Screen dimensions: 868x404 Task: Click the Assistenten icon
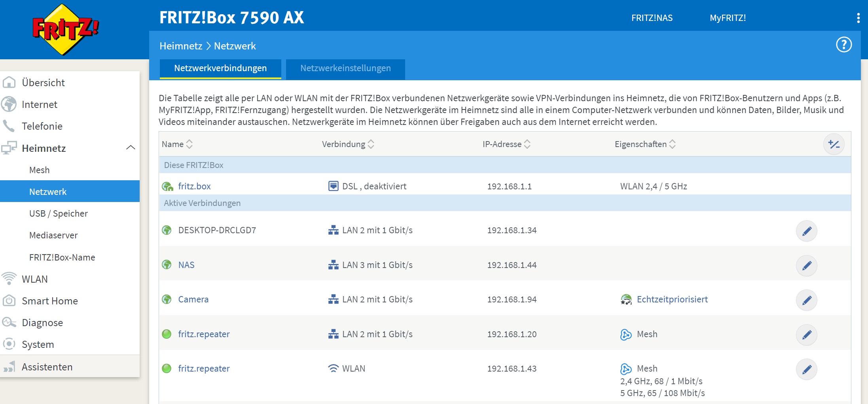[9, 367]
